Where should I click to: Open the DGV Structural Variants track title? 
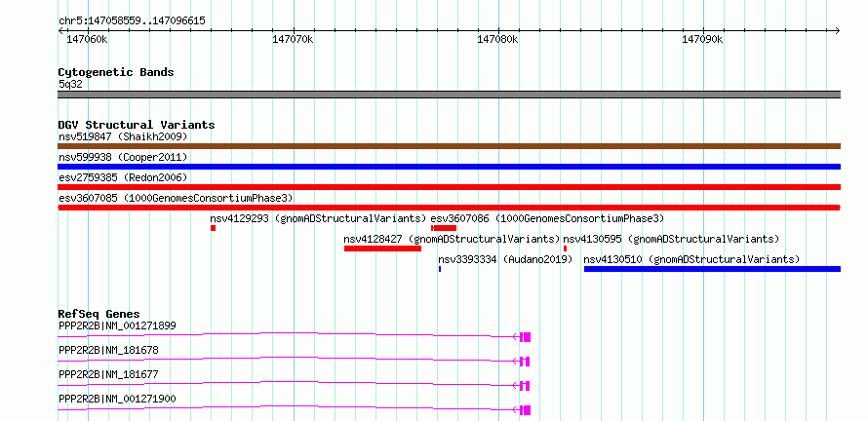[x=137, y=125]
